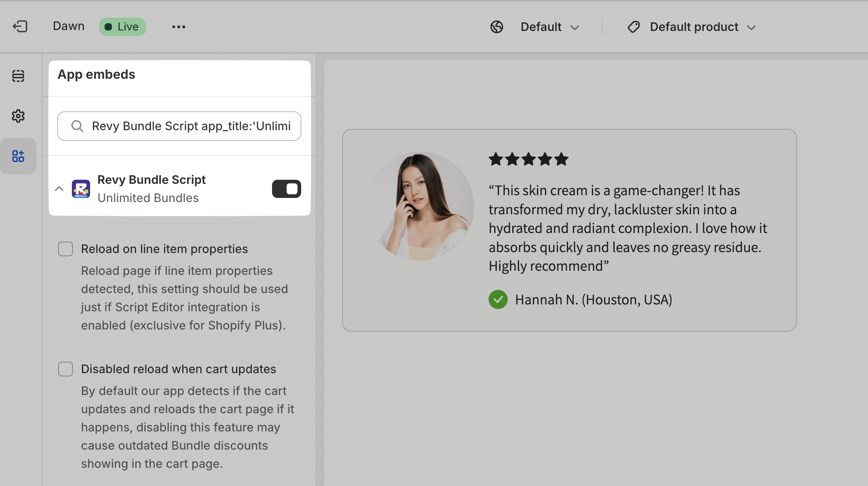Open the Default market dropdown

(550, 27)
